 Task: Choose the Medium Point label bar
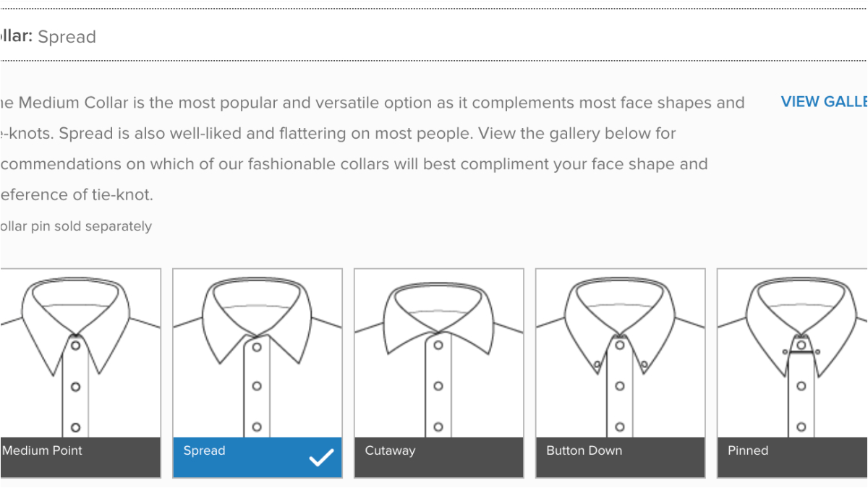[80, 457]
